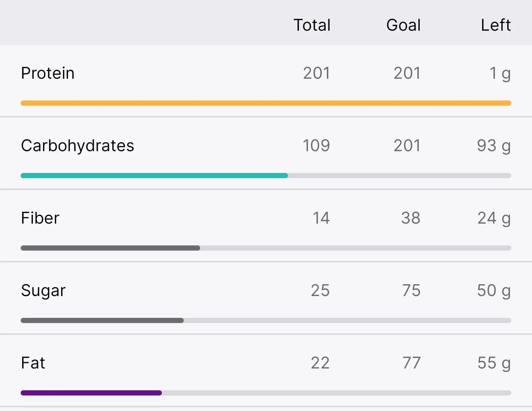Image resolution: width=532 pixels, height=411 pixels.
Task: Click Sugar goal value 75
Action: pos(411,291)
